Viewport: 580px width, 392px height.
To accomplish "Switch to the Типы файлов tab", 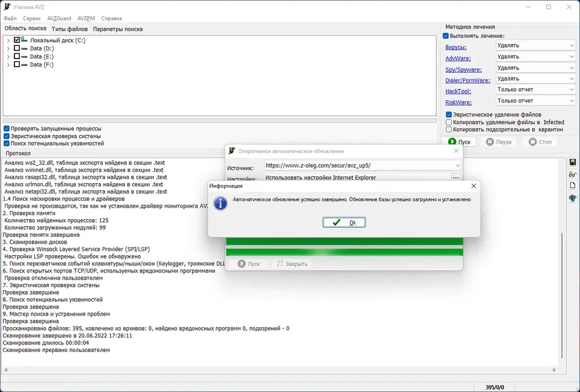I will point(70,29).
